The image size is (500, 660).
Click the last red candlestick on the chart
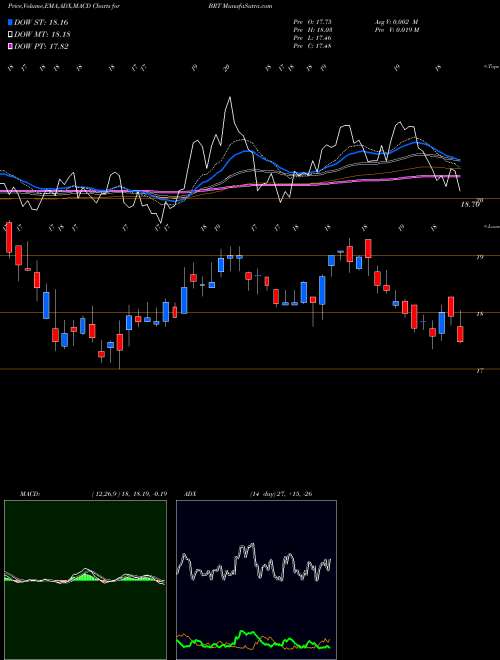tap(460, 334)
